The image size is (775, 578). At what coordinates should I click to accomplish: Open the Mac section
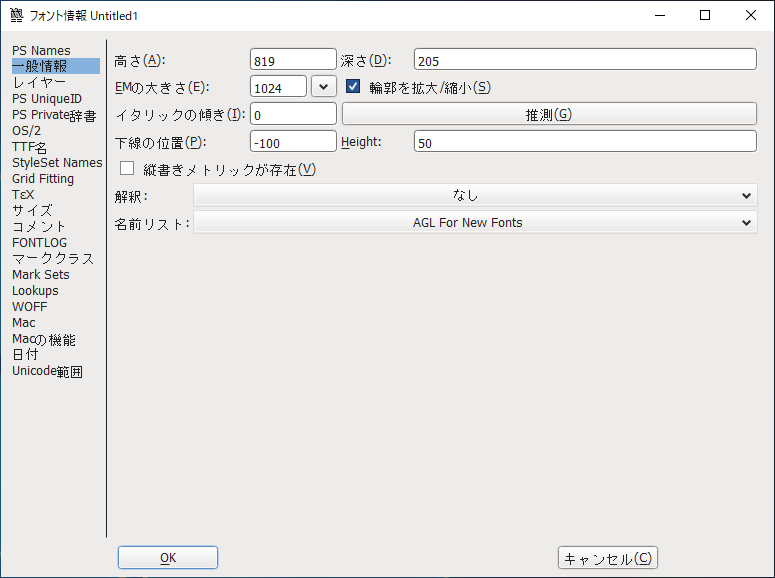tap(23, 322)
